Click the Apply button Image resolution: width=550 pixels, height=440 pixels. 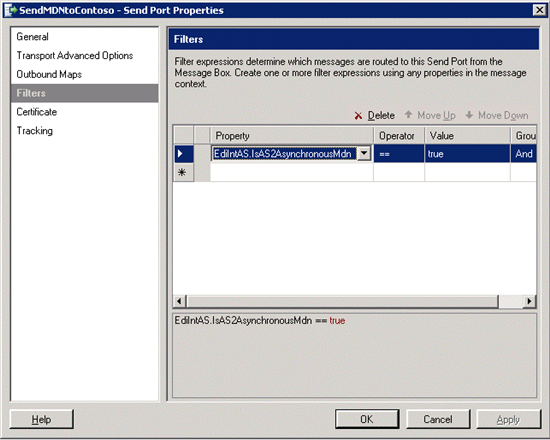508,419
